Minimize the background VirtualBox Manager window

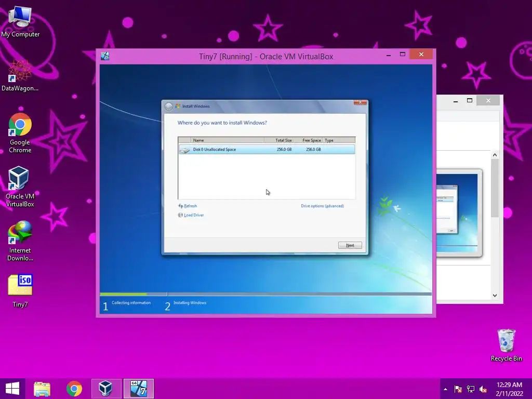tap(456, 101)
